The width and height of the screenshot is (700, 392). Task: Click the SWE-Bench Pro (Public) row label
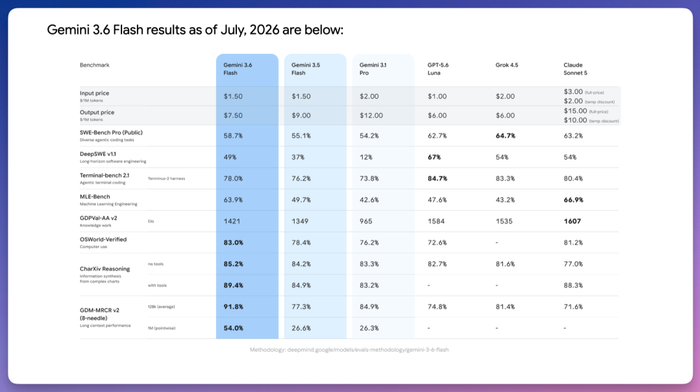point(111,133)
